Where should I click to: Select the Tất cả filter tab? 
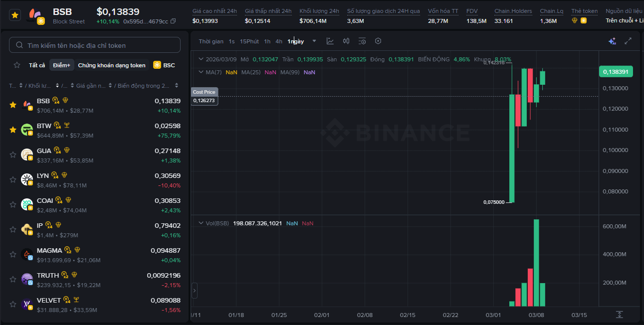point(37,65)
